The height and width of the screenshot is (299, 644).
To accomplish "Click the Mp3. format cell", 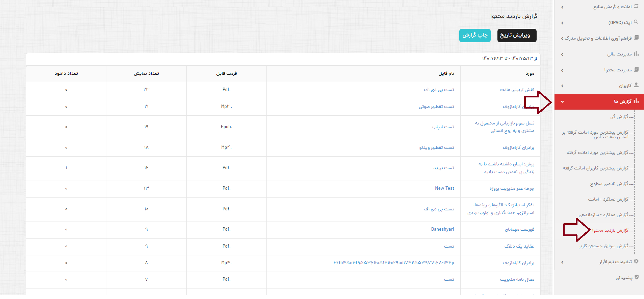I will pyautogui.click(x=227, y=107).
